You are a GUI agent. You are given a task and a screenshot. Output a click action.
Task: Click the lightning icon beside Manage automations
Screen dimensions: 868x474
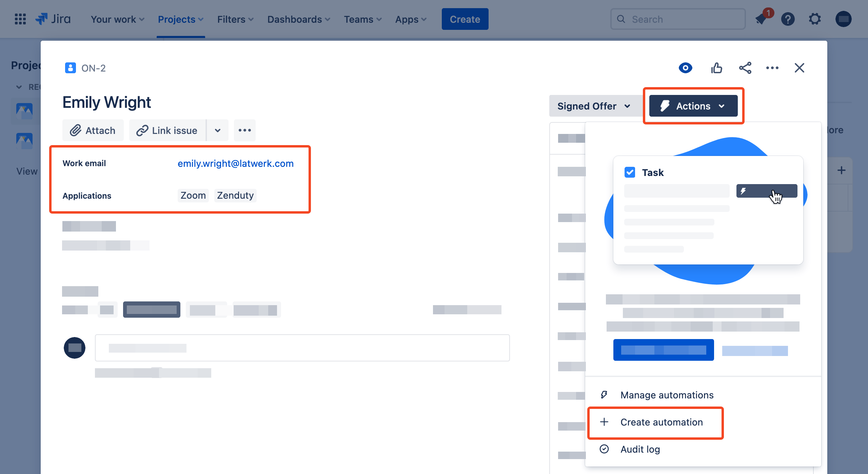pyautogui.click(x=604, y=395)
